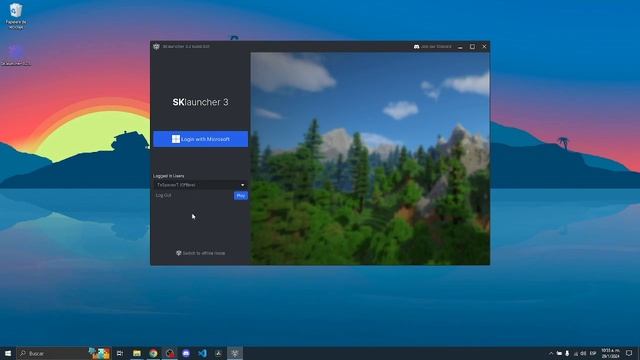This screenshot has height=360, width=640.
Task: Open the Windows Start menu
Action: tap(8, 353)
